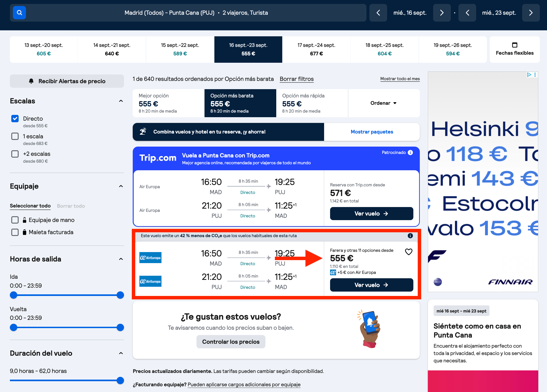Collapse the Equipaje section
This screenshot has width=547, height=392.
[x=121, y=186]
